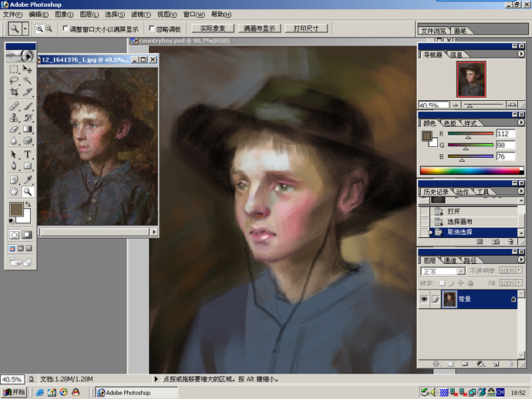Screen dimensions: 532x399
Task: Jump to ImageReady button in toolbox
Action: [21, 262]
